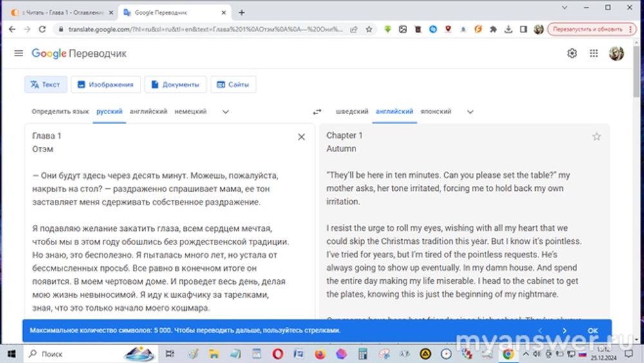
Task: Expand the target language list
Action: click(470, 112)
